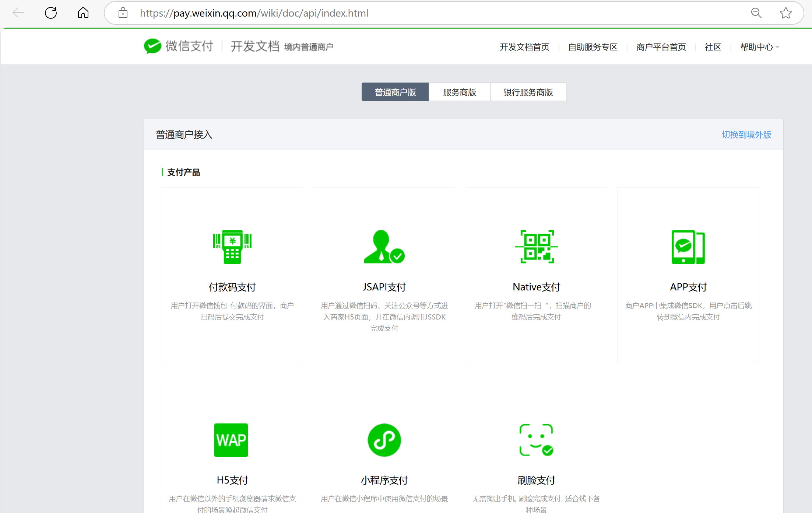Click inside the browser address bar
The height and width of the screenshot is (513, 812).
[253, 13]
